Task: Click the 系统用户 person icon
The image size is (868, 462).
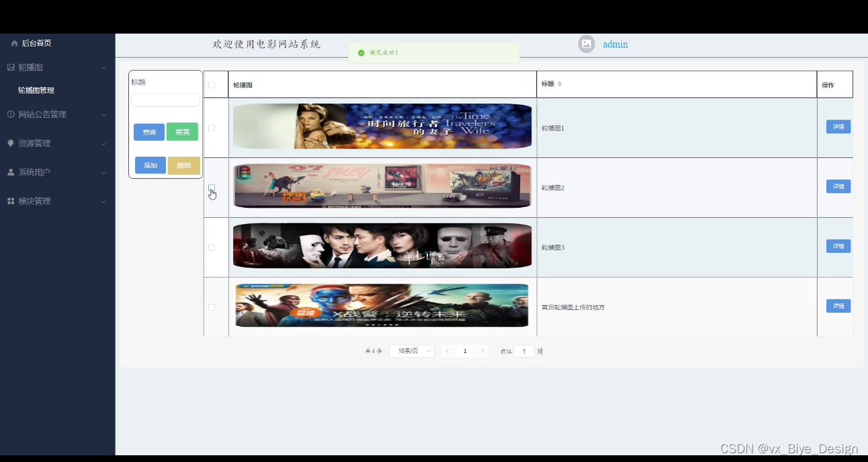Action: [x=11, y=172]
